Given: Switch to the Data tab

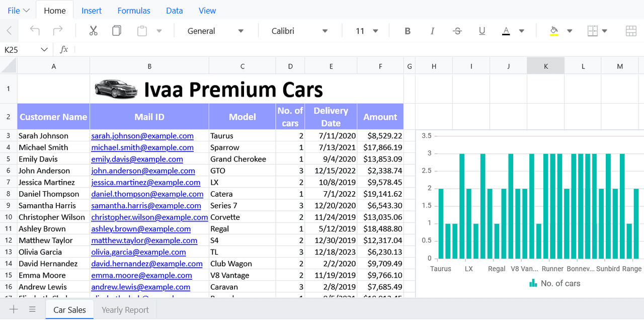Looking at the screenshot, I should [x=175, y=11].
